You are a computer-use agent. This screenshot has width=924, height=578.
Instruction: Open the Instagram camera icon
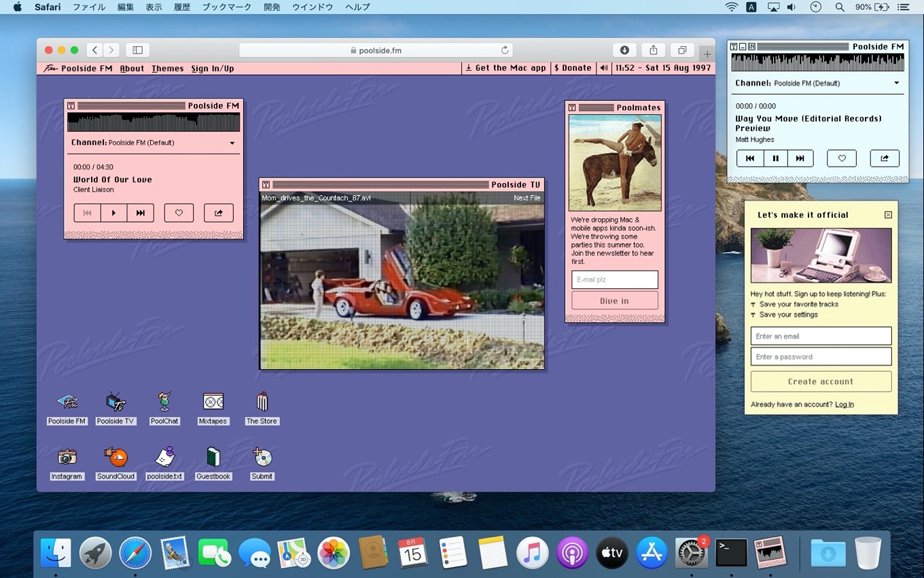tap(67, 464)
